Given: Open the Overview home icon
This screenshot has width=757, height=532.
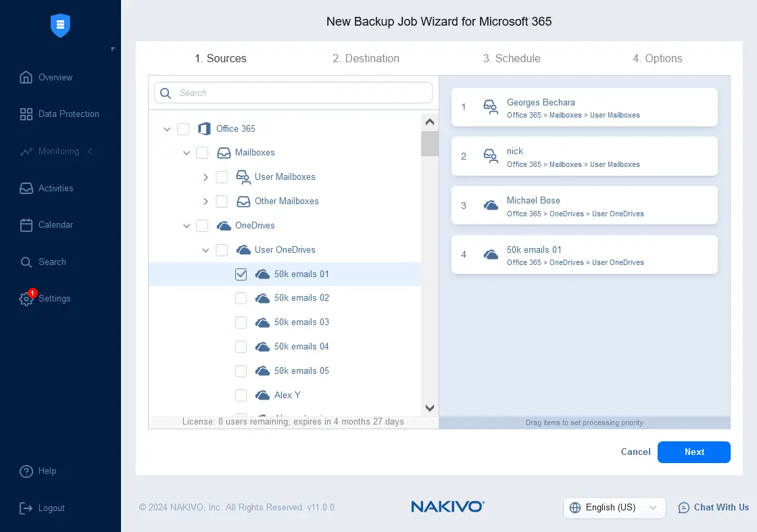Looking at the screenshot, I should 26,77.
